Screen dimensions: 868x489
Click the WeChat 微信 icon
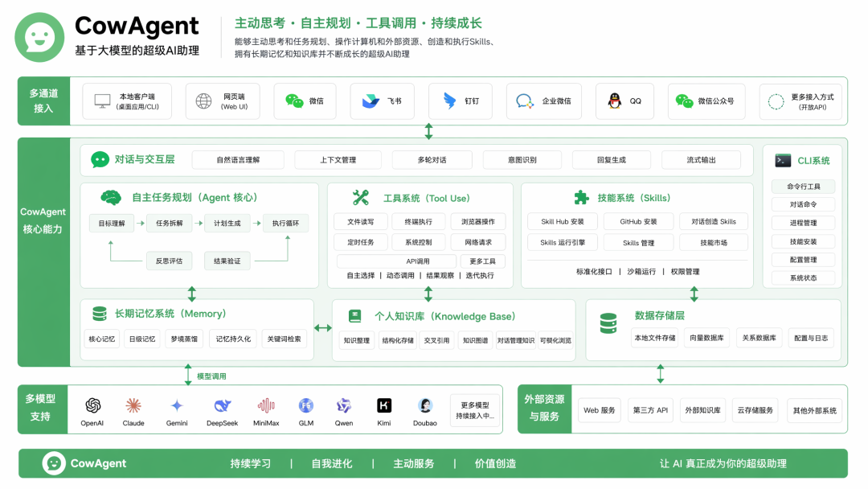click(x=294, y=101)
